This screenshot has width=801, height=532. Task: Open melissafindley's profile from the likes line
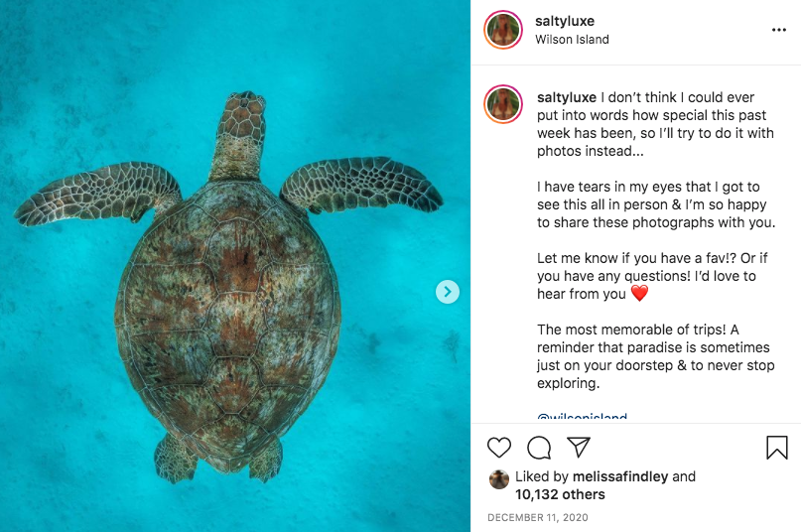coord(622,476)
